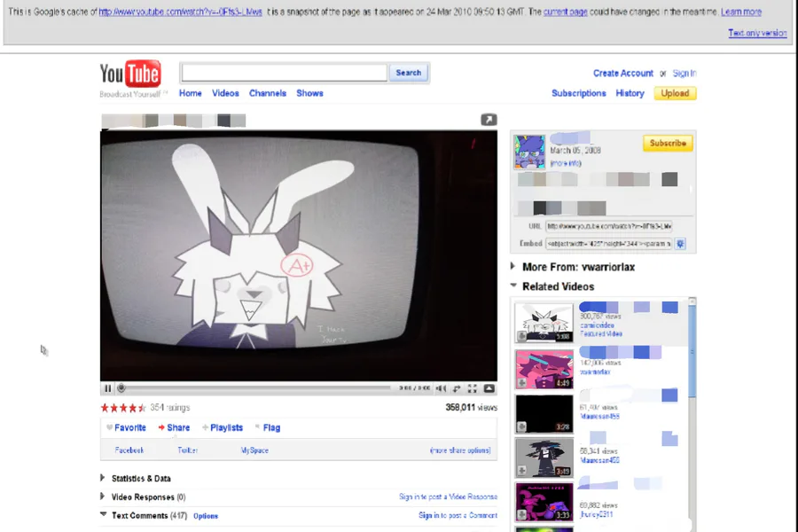Open the cached YouTube URL link
Viewport: 798px width, 532px height.
point(181,12)
